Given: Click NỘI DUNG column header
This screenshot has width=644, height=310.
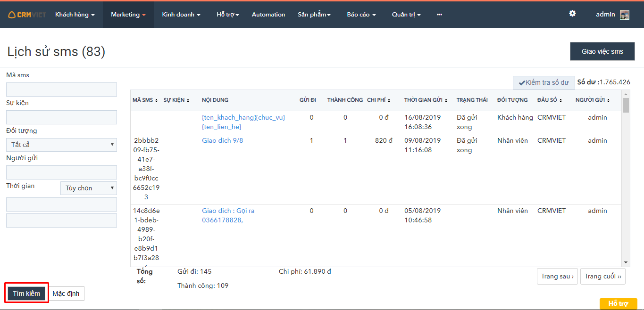Looking at the screenshot, I should pos(215,100).
